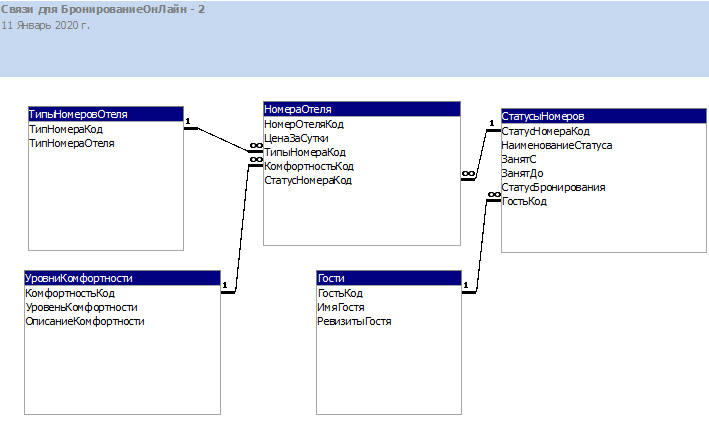709x433 pixels.
Task: Click the НаименованиеСтатуса field
Action: (x=557, y=145)
